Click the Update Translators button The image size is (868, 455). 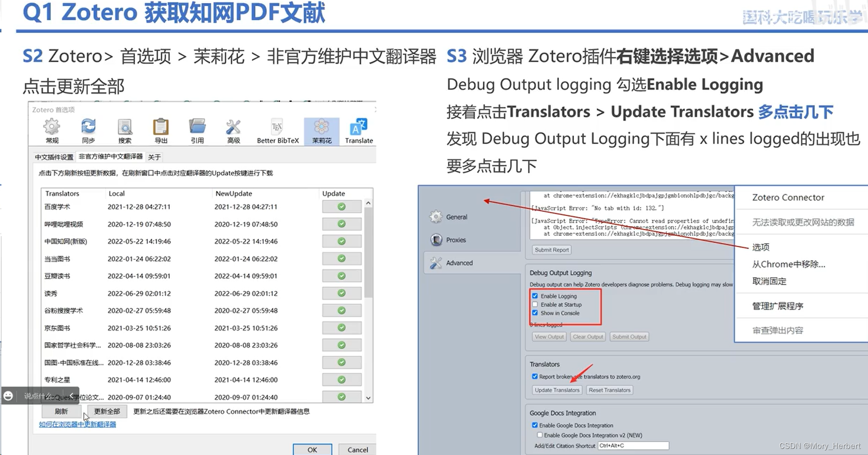[x=557, y=390]
